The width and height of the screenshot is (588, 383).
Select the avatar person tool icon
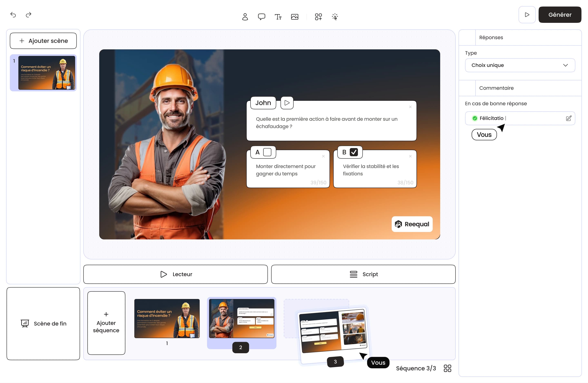click(x=245, y=17)
